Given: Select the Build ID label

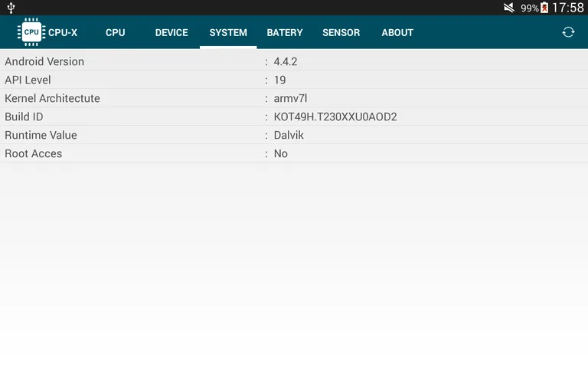Looking at the screenshot, I should 24,117.
